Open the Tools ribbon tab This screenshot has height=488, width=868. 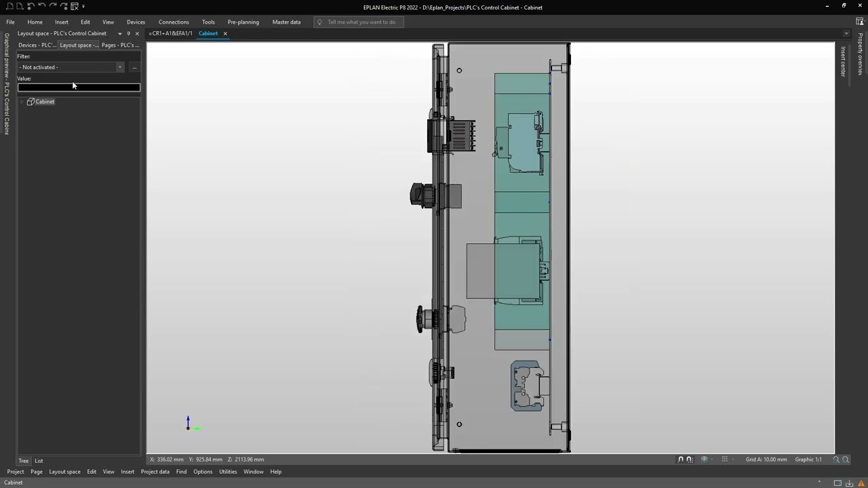pos(208,22)
